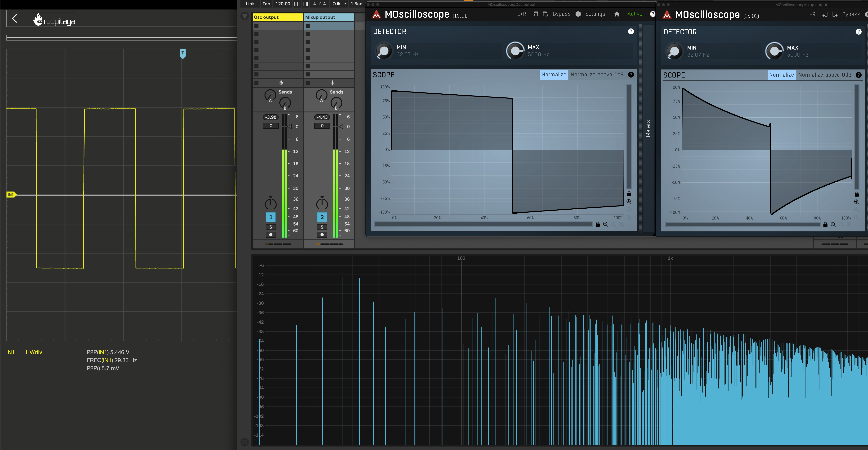Click the Tap tempo button
Screen dimensions: 868x450
(266, 4)
